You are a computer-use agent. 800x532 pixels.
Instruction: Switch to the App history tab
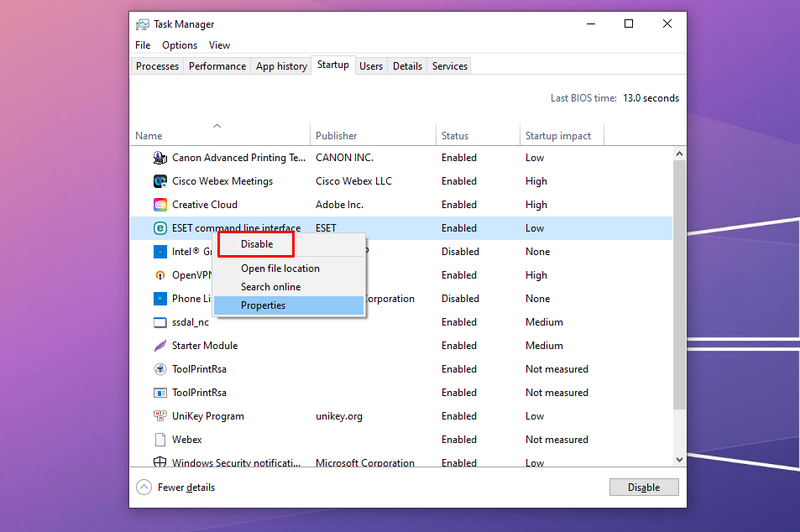(282, 66)
